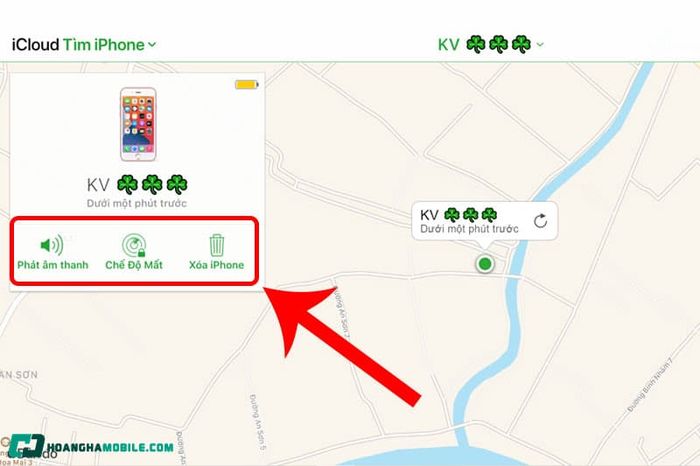Choose the Phát âm thanh text label
The height and width of the screenshot is (466, 700).
pos(53,265)
